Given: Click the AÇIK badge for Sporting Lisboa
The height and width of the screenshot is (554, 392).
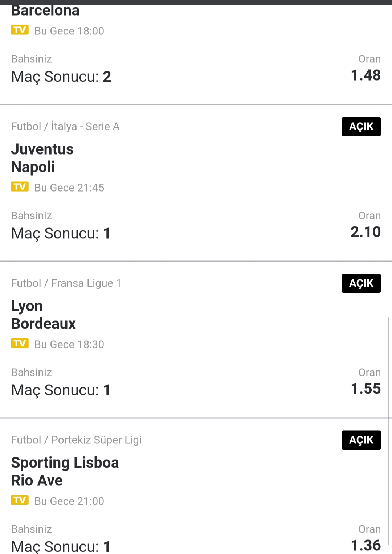Looking at the screenshot, I should coord(361,440).
